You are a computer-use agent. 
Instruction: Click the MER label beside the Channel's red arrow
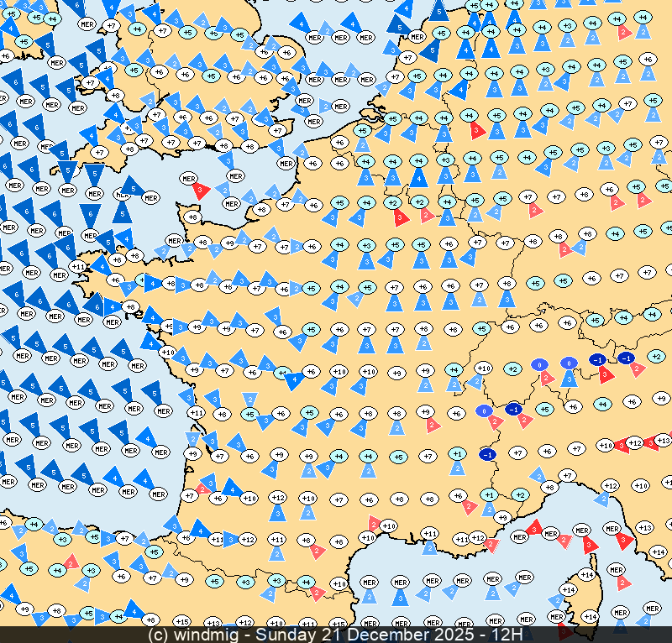pos(189,179)
